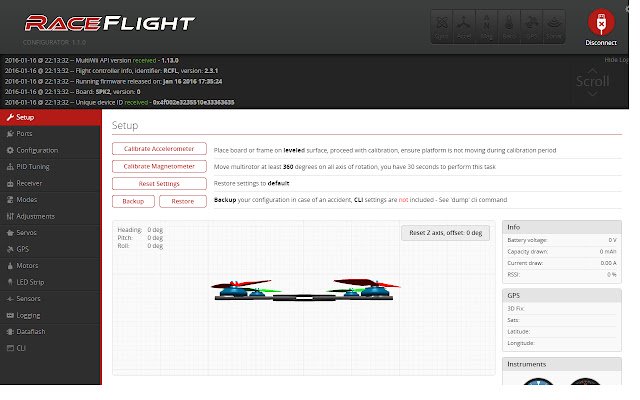The height and width of the screenshot is (400, 640).
Task: Click the GPS panel header on the right
Action: pos(562,295)
